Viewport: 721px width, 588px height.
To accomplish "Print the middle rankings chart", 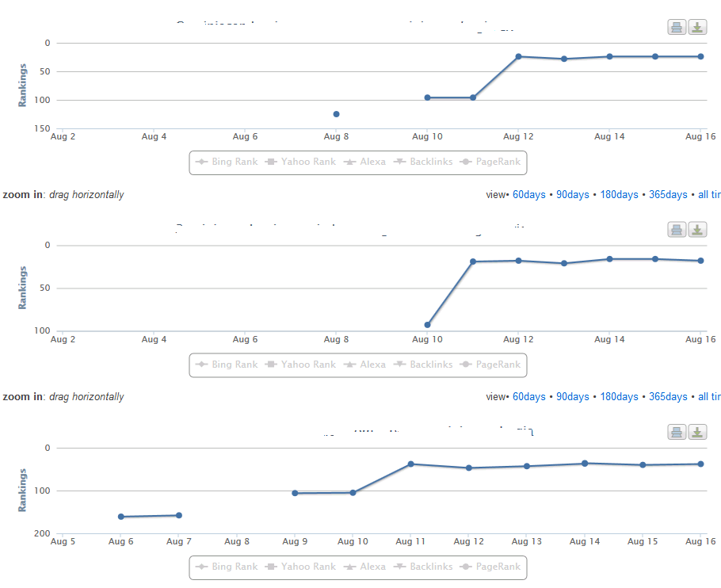I will click(677, 230).
